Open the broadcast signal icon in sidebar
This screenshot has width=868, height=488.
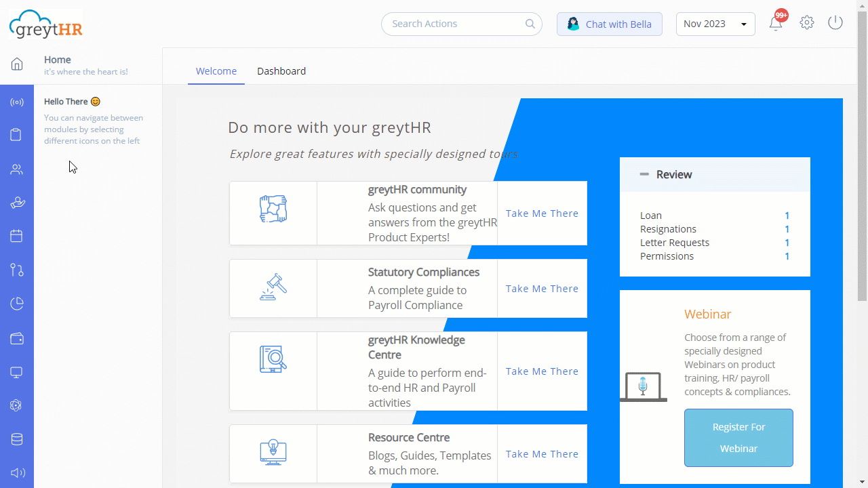(x=17, y=102)
